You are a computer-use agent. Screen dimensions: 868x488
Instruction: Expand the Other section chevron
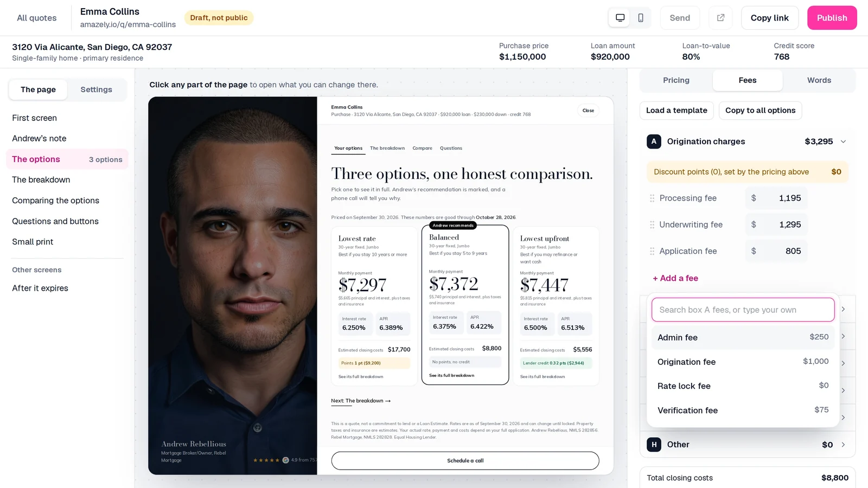[843, 445]
